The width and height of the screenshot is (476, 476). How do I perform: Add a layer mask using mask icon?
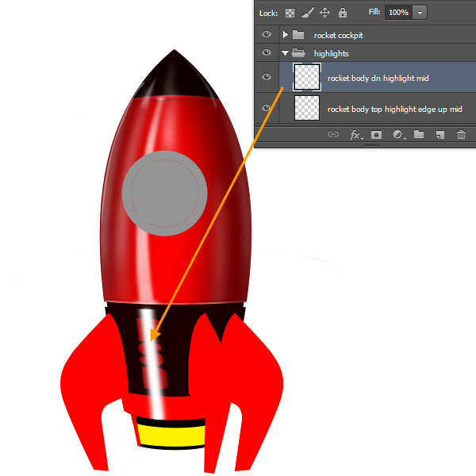[x=376, y=135]
